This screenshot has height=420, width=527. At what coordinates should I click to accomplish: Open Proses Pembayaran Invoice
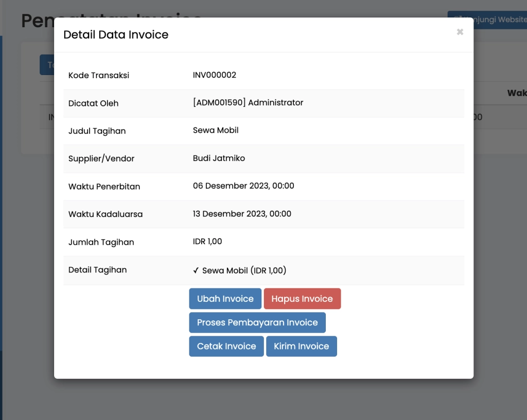pos(257,322)
